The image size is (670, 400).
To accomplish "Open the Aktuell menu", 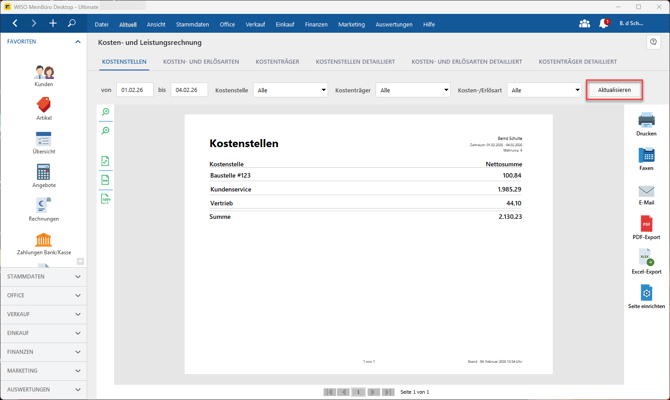I will tap(128, 24).
